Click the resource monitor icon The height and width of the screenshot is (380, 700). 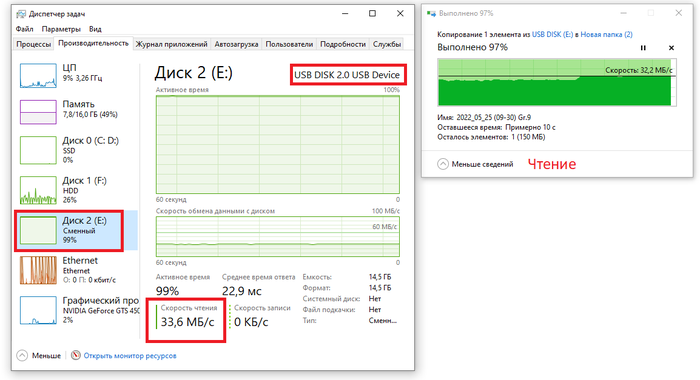click(x=76, y=355)
